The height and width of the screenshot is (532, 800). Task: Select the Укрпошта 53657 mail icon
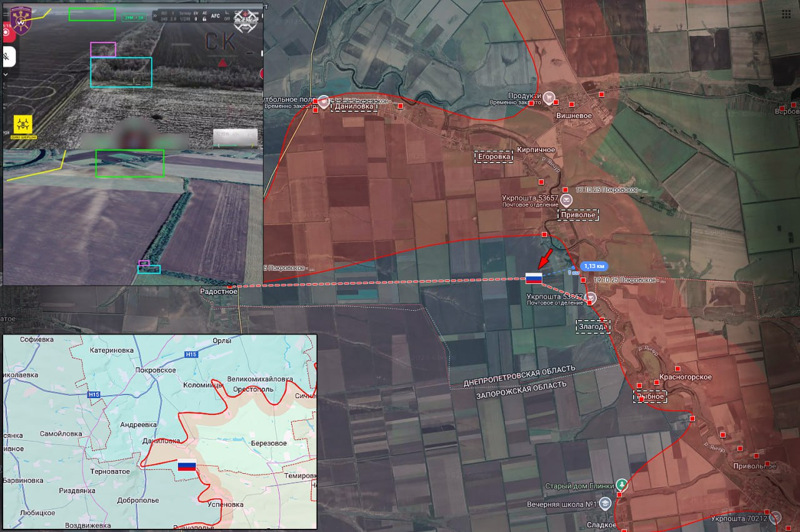pyautogui.click(x=566, y=200)
